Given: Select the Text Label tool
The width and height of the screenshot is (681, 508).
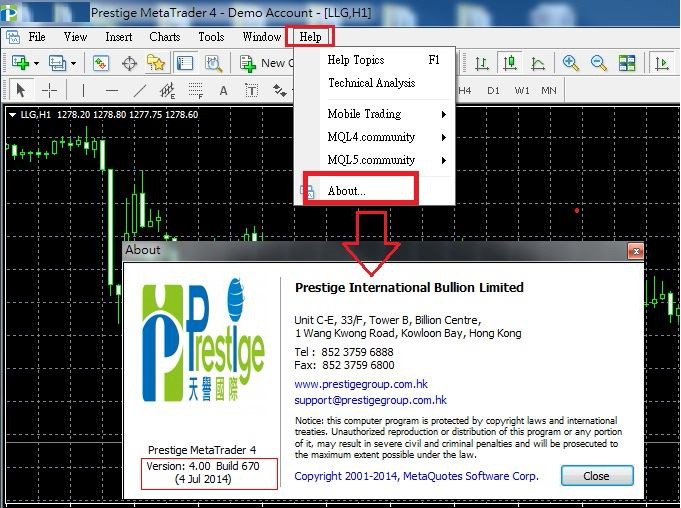Looking at the screenshot, I should coord(251,90).
